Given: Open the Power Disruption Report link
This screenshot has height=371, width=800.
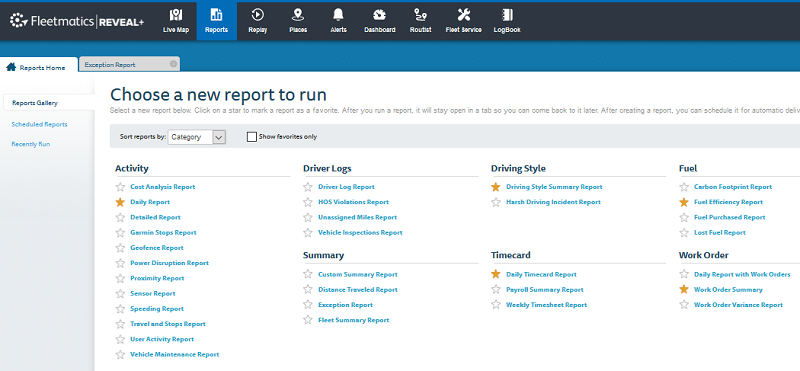Looking at the screenshot, I should tap(169, 263).
